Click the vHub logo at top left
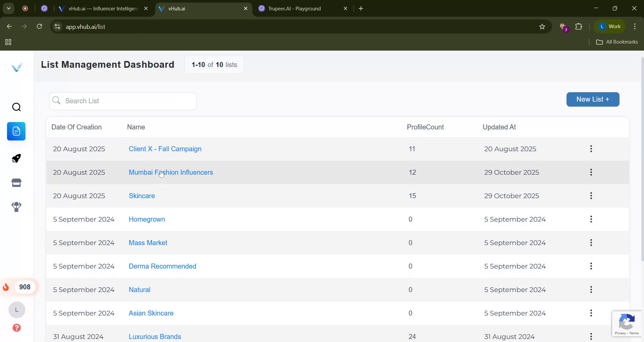This screenshot has height=342, width=644. pos(17,67)
